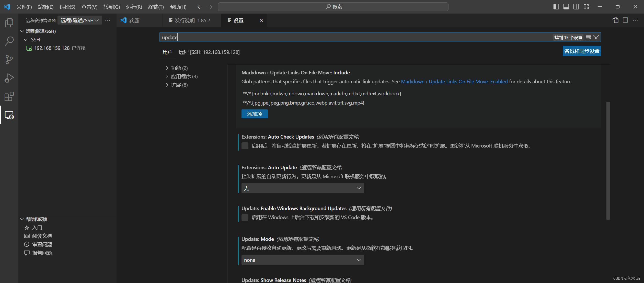Click the settings list vertical scrollbar
Screen dimensions: 644x283
(608, 161)
